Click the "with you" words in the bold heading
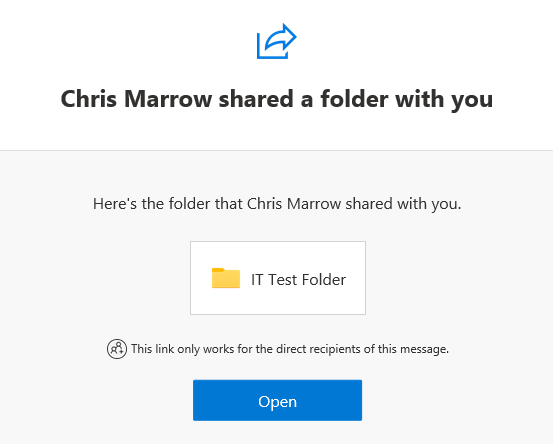 444,99
